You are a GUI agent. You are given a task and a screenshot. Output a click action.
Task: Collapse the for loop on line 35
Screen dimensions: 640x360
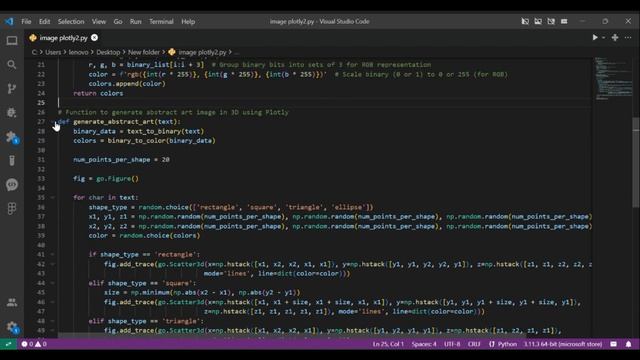(x=53, y=198)
